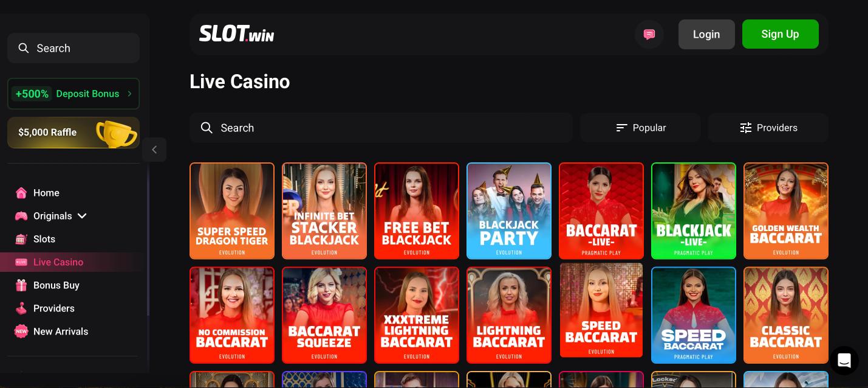Open the $5,000 Raffle banner
868x388 pixels.
[x=73, y=133]
